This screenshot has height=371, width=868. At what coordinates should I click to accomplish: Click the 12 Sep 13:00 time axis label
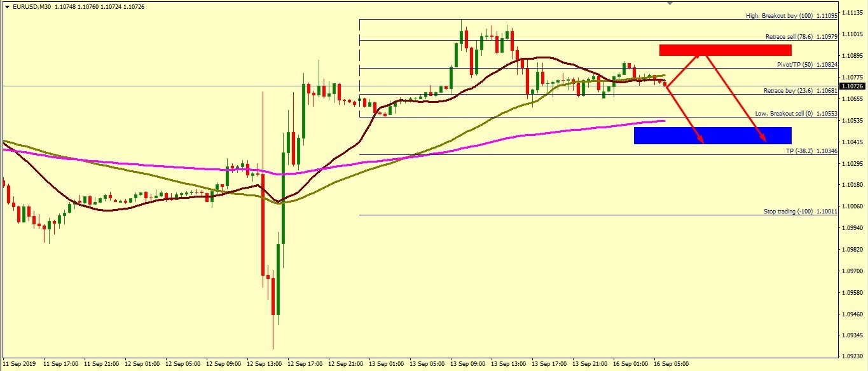click(265, 365)
